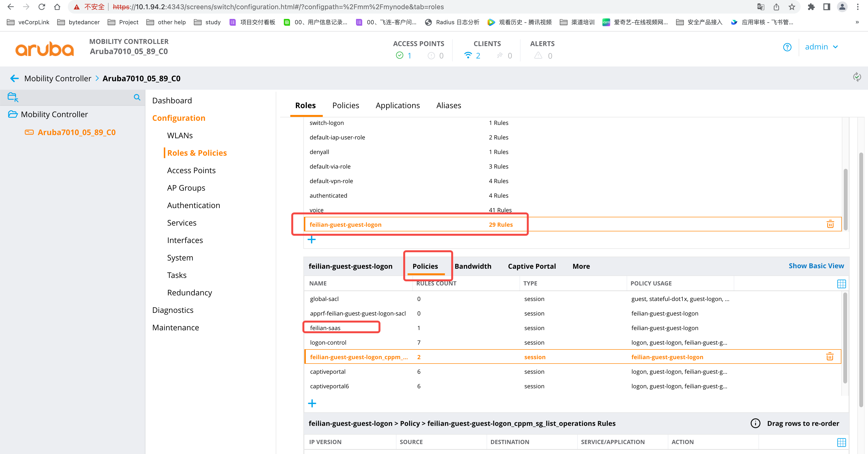Go to Access Points configuration
Screen dimensions: 868x454
point(191,170)
